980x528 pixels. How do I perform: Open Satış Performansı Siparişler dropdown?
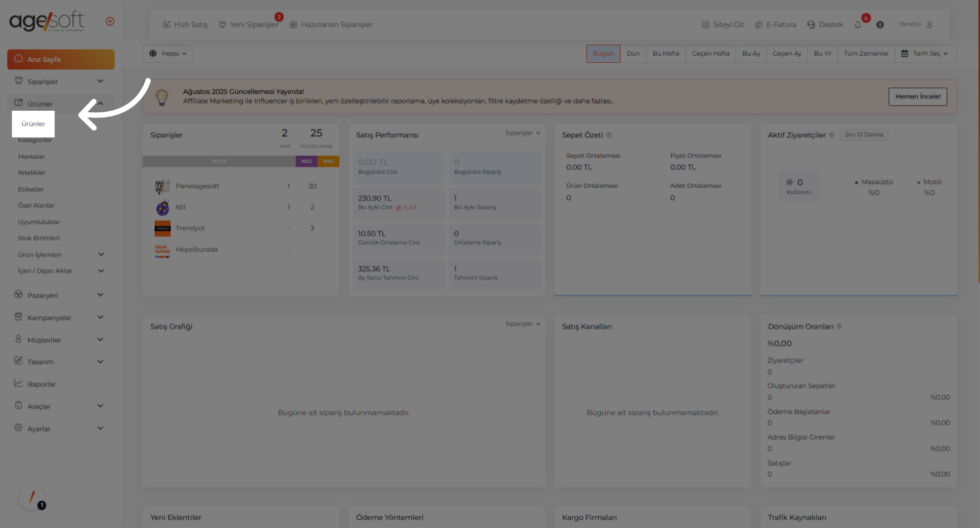(x=523, y=133)
